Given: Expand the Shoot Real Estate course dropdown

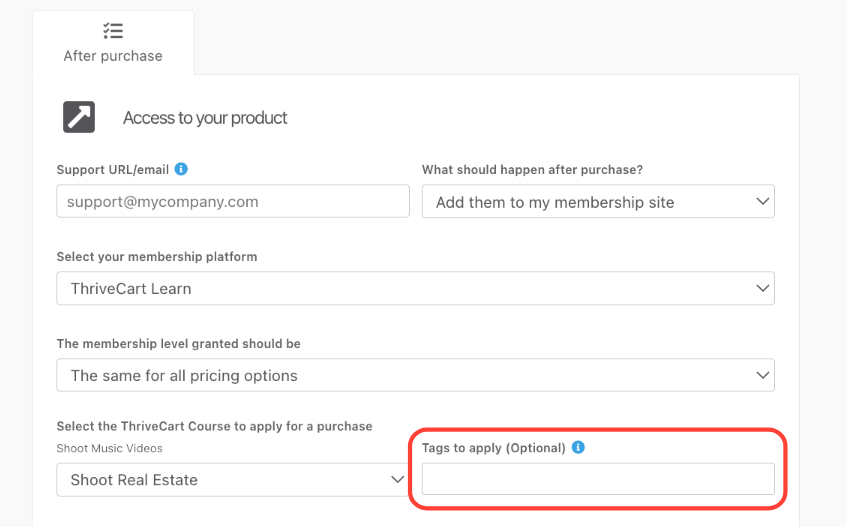Looking at the screenshot, I should coord(232,479).
